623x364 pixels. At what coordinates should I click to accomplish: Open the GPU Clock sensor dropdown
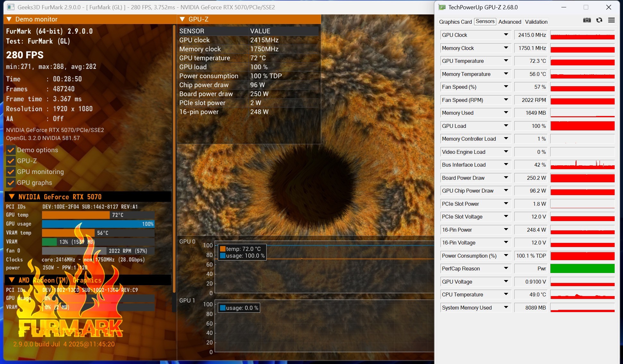click(x=506, y=35)
